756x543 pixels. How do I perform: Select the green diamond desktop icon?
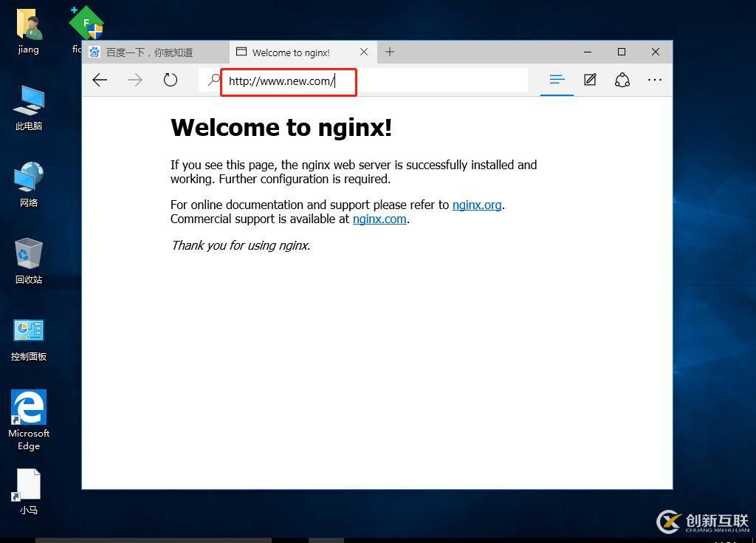pyautogui.click(x=86, y=23)
